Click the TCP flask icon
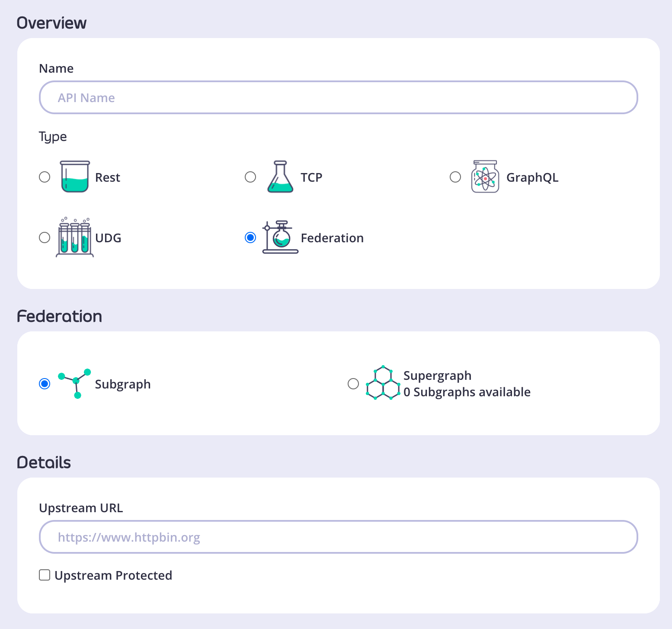The height and width of the screenshot is (629, 672). (x=280, y=177)
